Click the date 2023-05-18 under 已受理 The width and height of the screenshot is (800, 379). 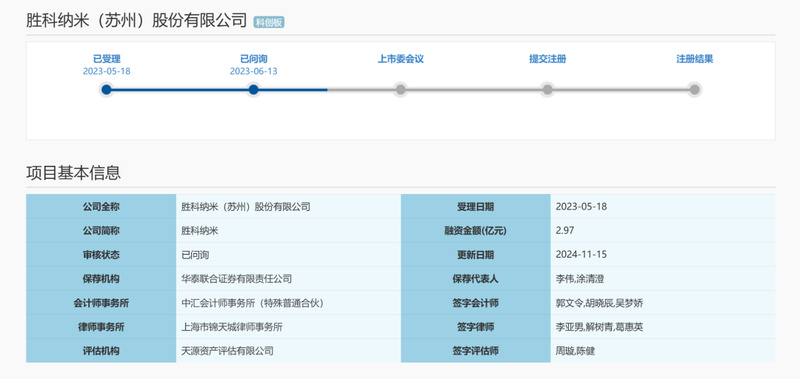[x=107, y=71]
